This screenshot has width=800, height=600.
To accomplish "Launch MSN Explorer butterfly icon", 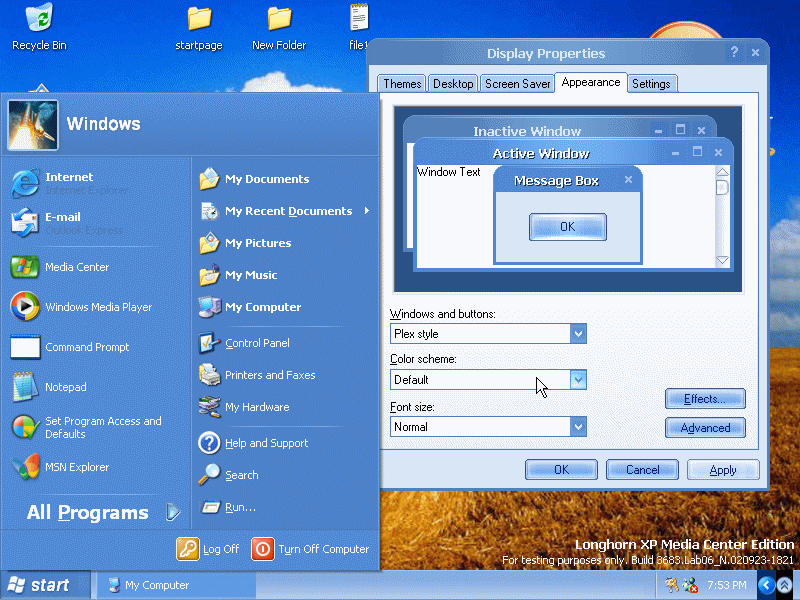I will (x=24, y=467).
